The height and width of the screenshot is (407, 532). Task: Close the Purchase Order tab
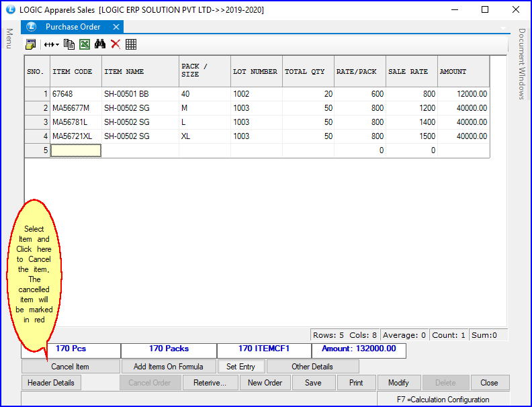116,27
